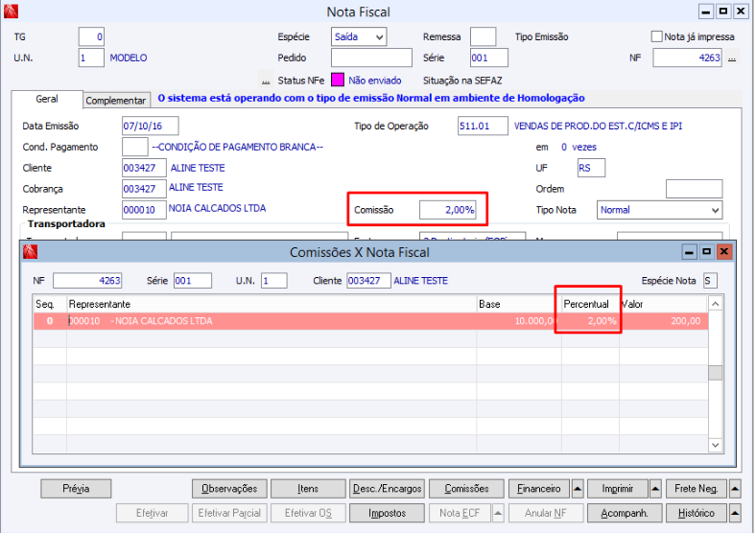Viewport: 756px width, 533px height.
Task: Click the Data Emissão input field
Action: tap(150, 126)
